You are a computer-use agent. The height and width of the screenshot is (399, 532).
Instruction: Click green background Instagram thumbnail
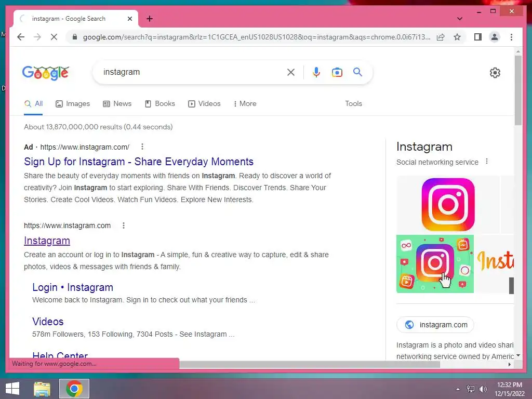point(435,264)
